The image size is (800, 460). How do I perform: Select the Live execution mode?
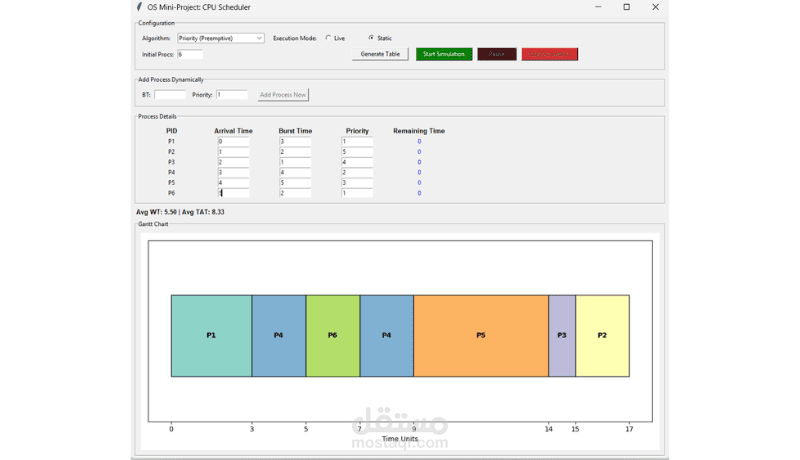pos(328,38)
